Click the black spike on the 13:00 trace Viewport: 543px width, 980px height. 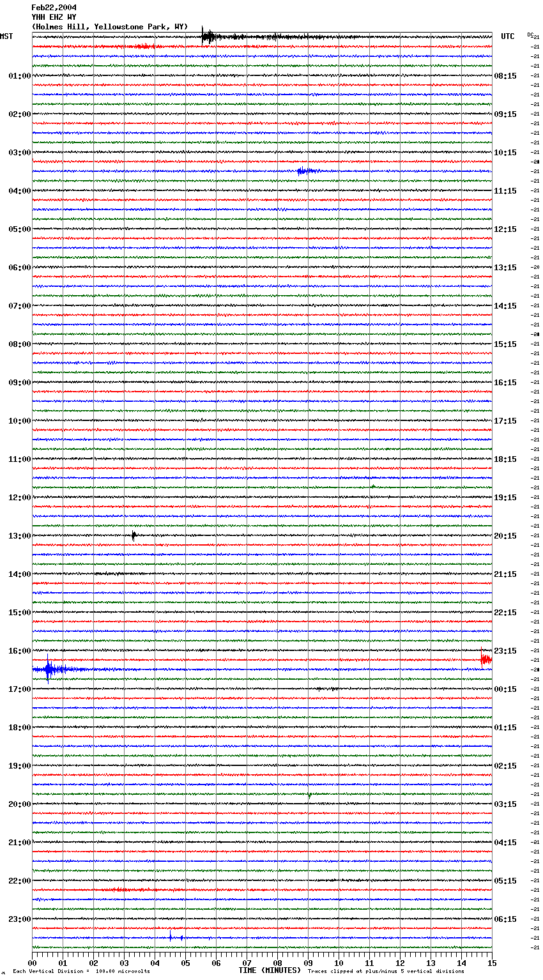pos(134,535)
